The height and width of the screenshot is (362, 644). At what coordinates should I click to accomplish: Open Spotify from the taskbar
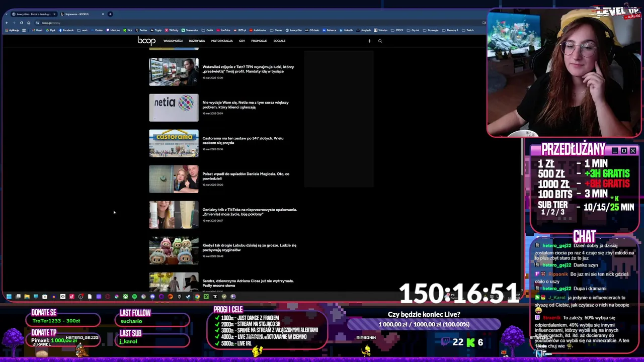click(134, 297)
